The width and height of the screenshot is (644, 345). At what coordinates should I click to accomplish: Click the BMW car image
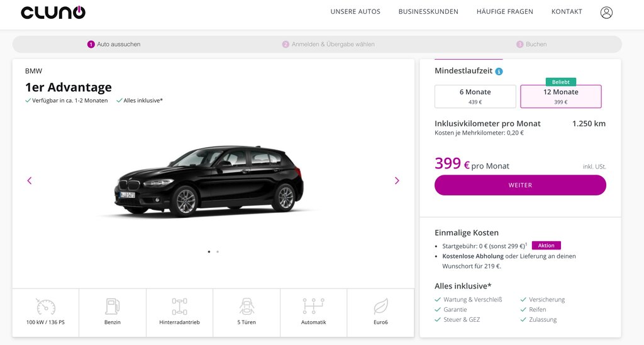pyautogui.click(x=209, y=181)
